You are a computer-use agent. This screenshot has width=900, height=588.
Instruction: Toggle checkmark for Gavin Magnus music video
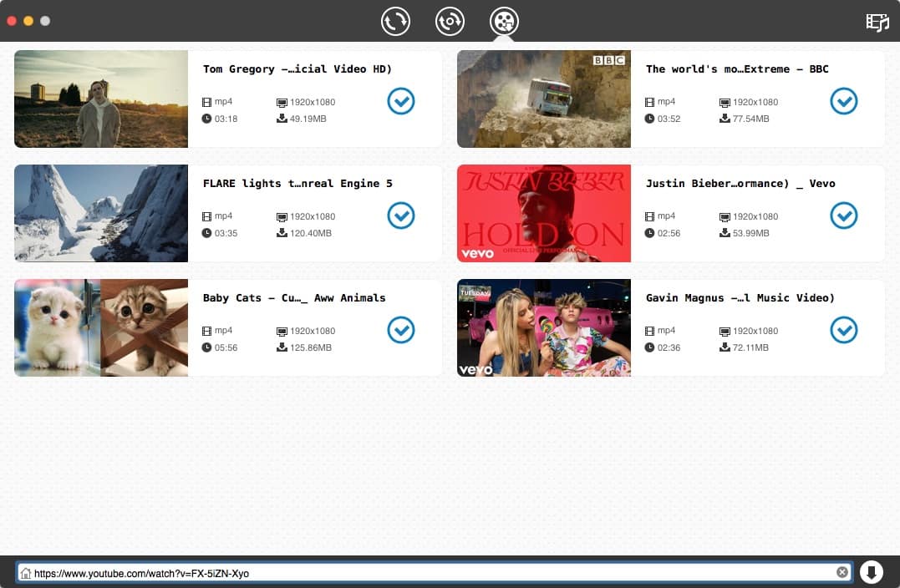pos(844,329)
